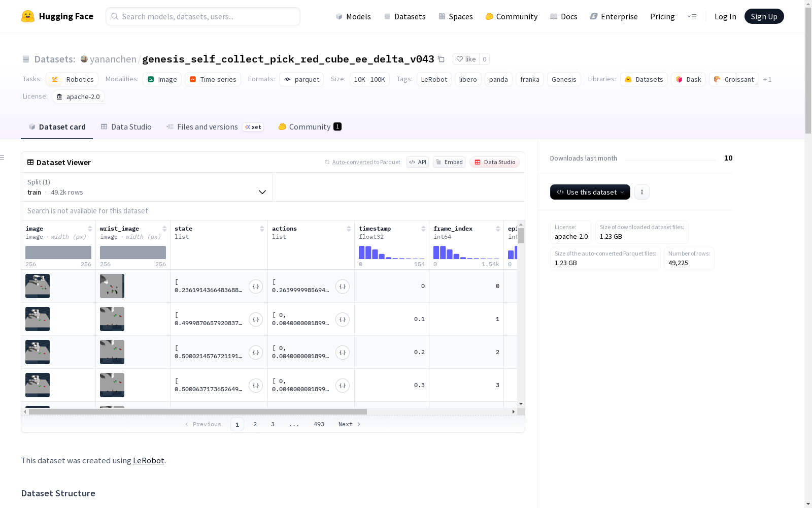Screen dimensions: 812x508
Task: Copy dataset name with the copy icon
Action: click(441, 59)
